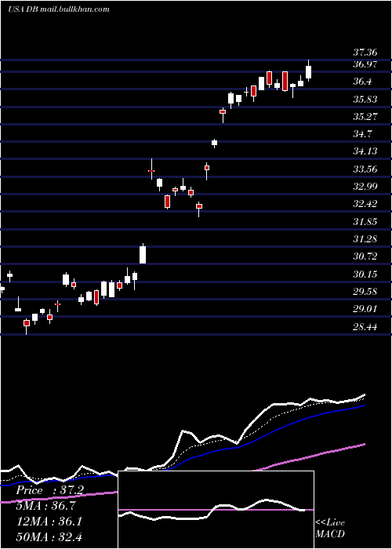Viewport: 392px width, 549px height.
Task: Click inside the MACD inset chart
Action: pos(216,510)
